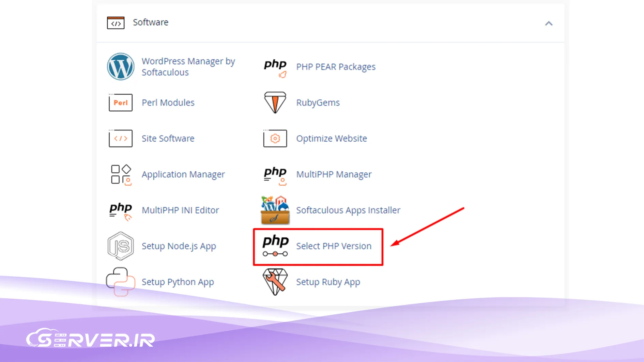Open the RubyGems link
Screen dimensions: 644x362
[x=318, y=103]
